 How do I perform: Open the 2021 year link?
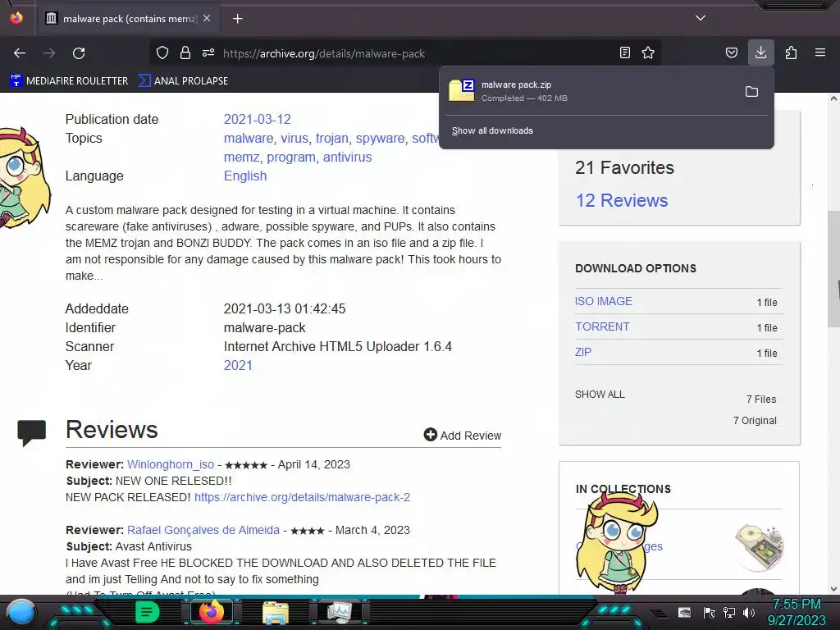click(238, 365)
